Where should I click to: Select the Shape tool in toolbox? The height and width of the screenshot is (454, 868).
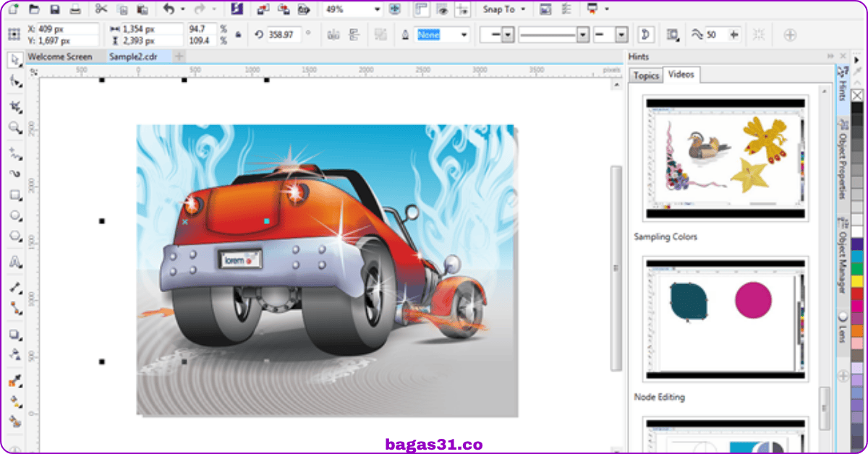click(14, 82)
